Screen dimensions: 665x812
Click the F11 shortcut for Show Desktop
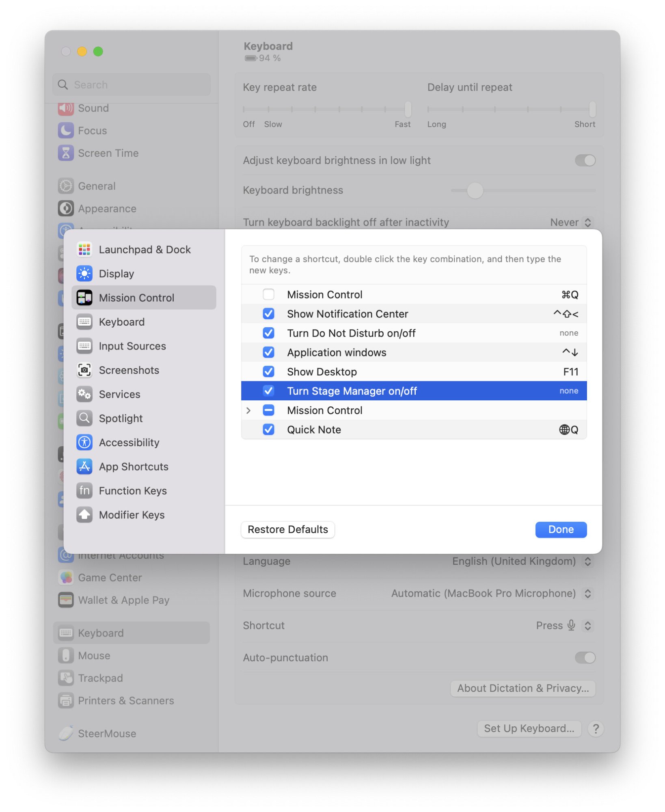[570, 371]
